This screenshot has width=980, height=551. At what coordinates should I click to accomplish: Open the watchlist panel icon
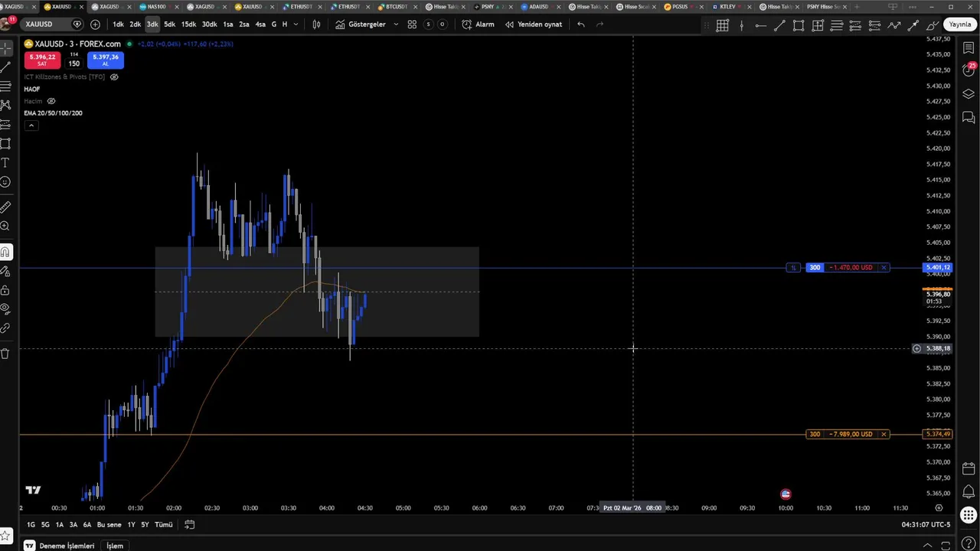(x=969, y=47)
